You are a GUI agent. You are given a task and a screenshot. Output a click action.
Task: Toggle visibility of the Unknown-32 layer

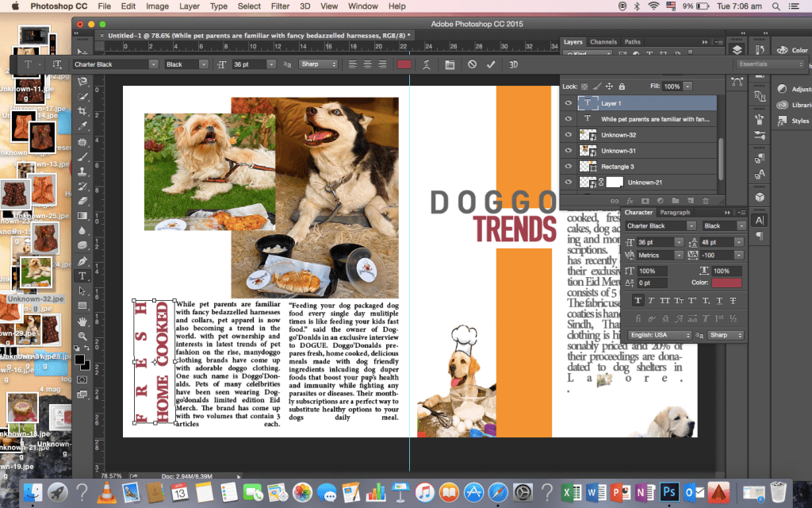568,135
